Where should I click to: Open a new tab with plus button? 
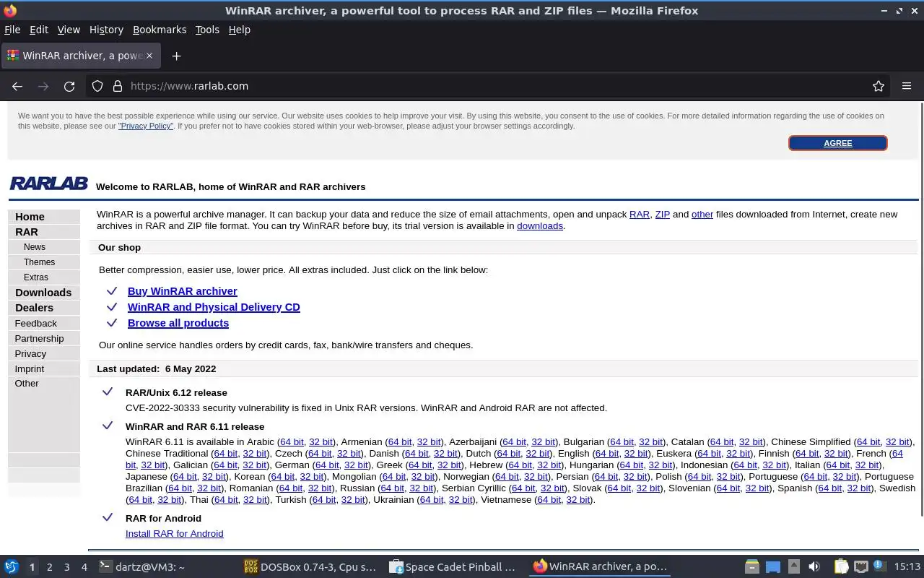coord(176,56)
